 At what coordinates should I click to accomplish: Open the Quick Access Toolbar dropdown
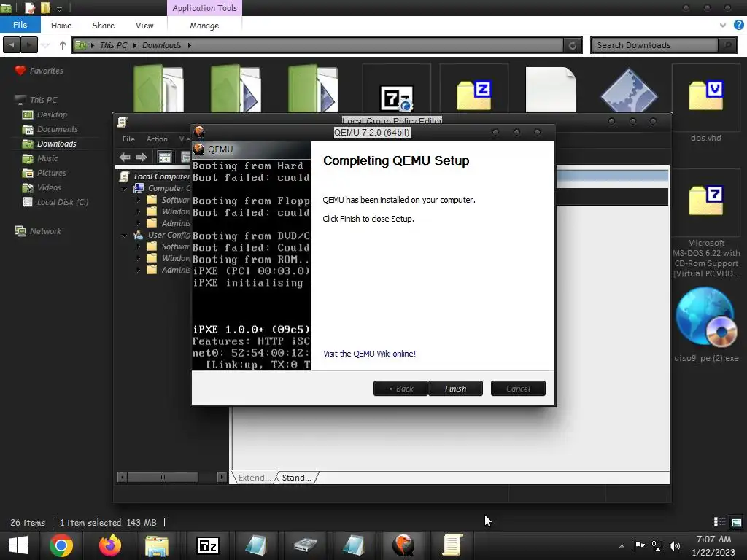(59, 8)
